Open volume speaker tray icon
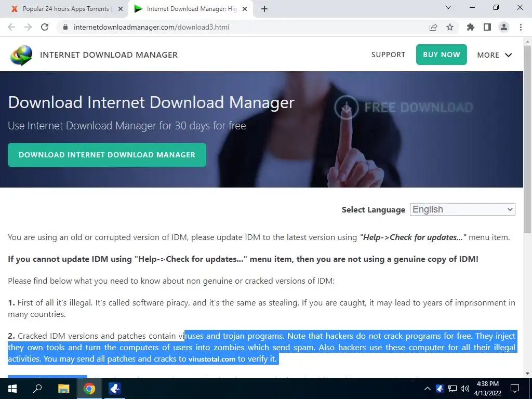This screenshot has width=532, height=399. (x=465, y=389)
